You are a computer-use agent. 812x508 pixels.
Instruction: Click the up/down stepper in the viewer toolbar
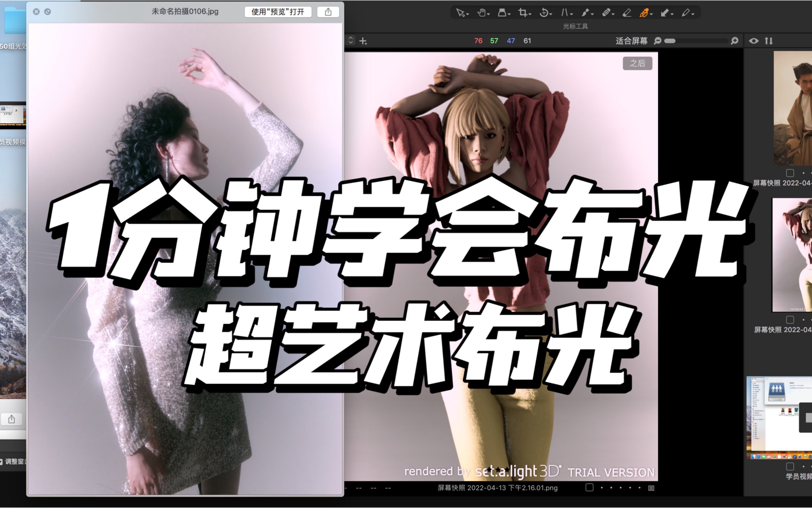click(350, 41)
